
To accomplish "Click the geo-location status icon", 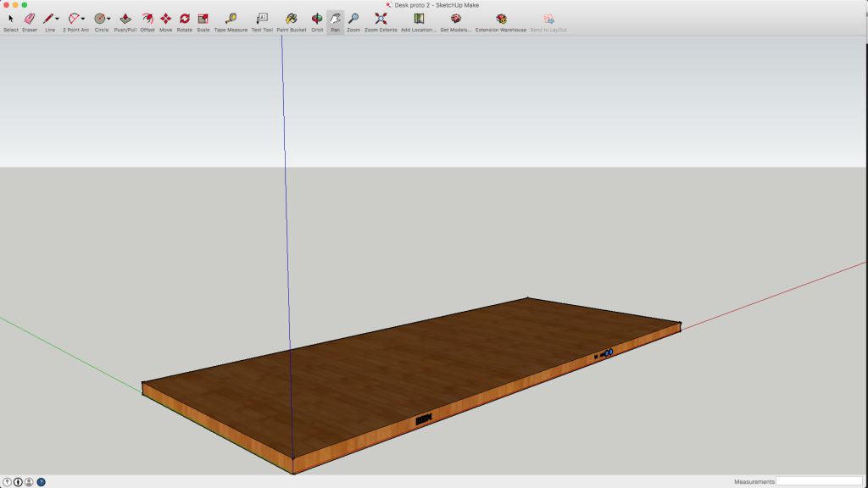I will [7, 482].
